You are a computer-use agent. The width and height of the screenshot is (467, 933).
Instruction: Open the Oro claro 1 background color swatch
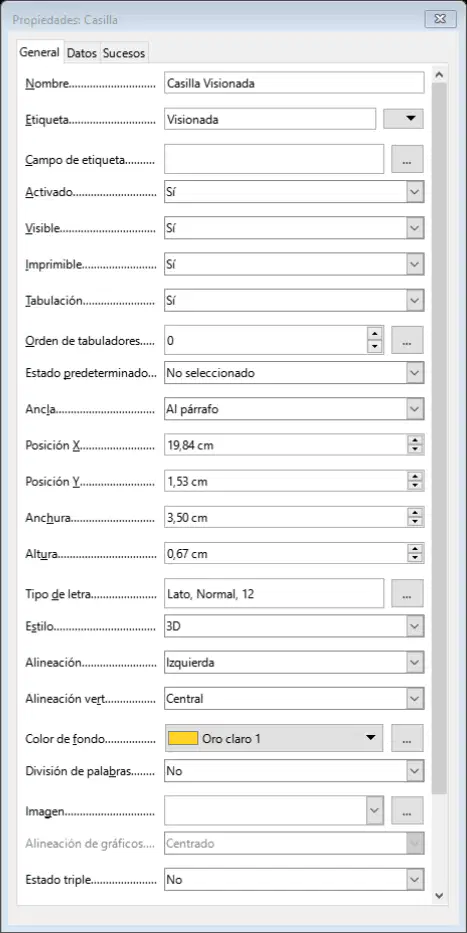pos(274,738)
